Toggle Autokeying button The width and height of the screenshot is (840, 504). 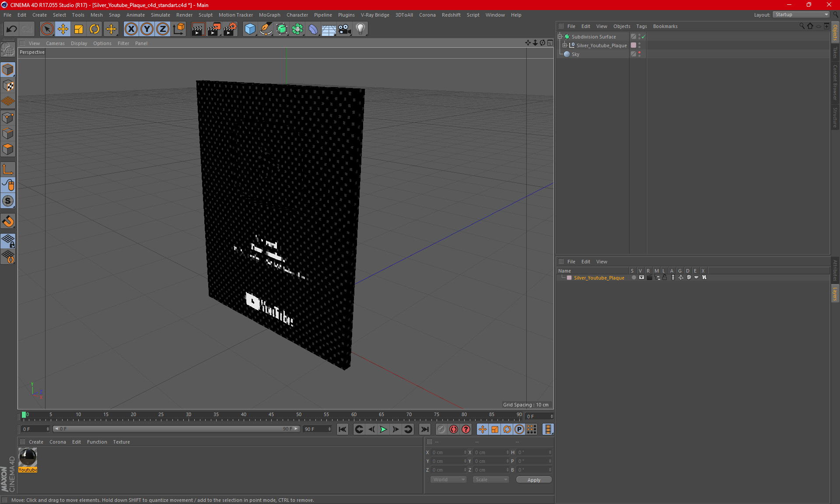(x=454, y=429)
